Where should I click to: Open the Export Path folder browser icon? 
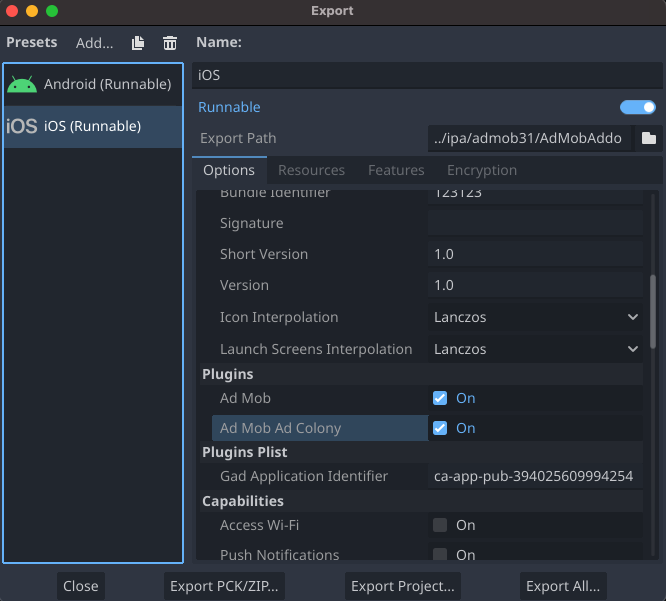click(x=649, y=138)
